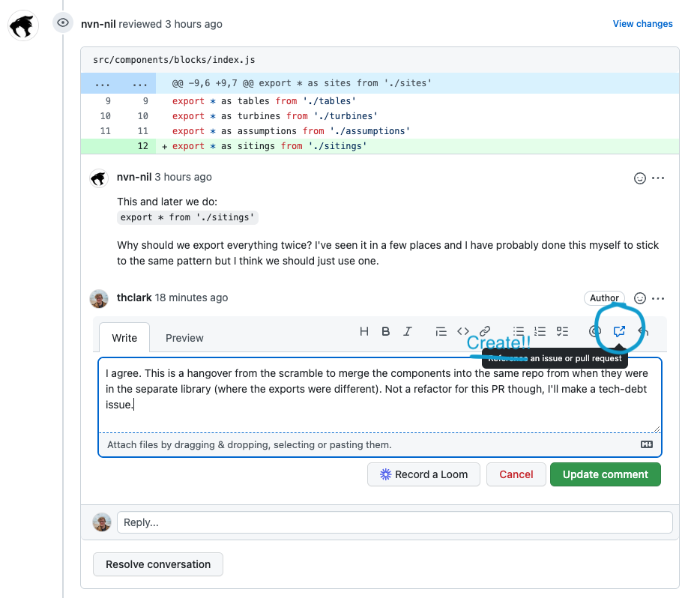
Task: Apply bold formatting in comment toolbar
Action: [386, 331]
